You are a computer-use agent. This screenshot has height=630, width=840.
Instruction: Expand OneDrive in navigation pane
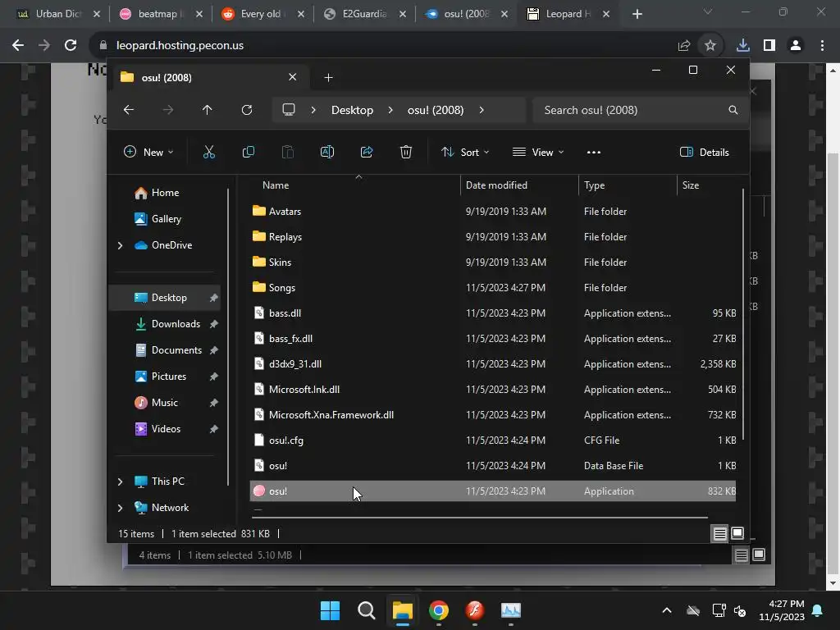120,245
